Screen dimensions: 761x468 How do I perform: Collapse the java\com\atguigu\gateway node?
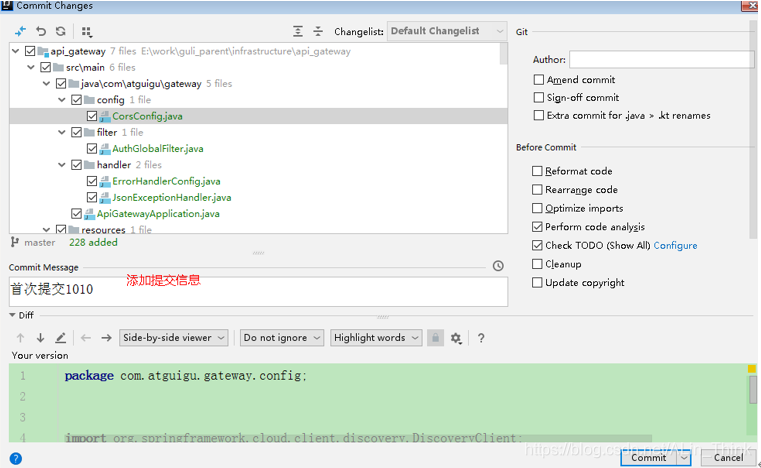(47, 84)
